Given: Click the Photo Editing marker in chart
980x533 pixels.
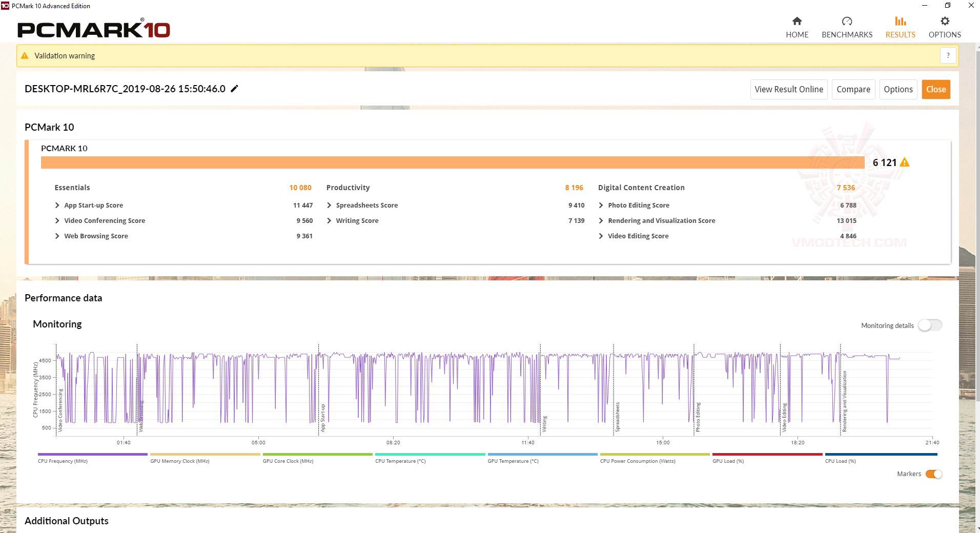Looking at the screenshot, I should tap(698, 417).
